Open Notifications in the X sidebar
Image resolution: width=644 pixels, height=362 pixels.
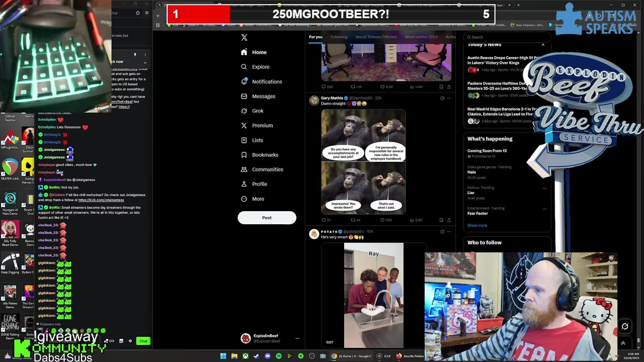261,81
